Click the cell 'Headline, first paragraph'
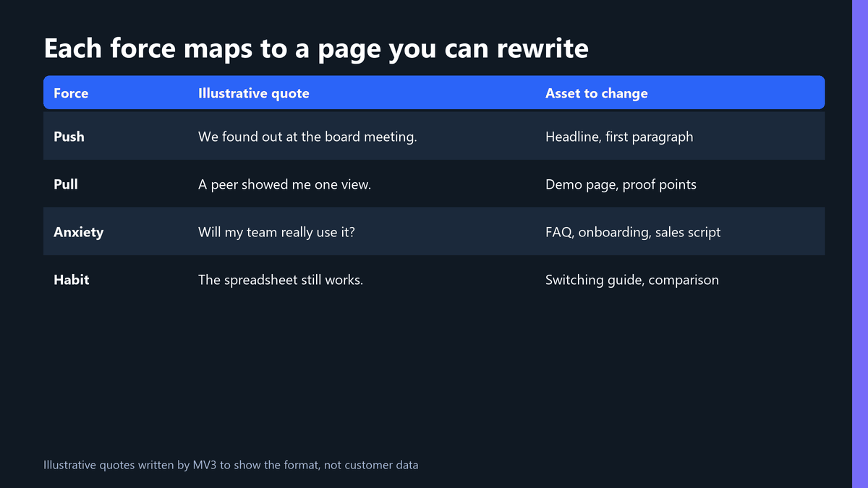 pyautogui.click(x=619, y=136)
